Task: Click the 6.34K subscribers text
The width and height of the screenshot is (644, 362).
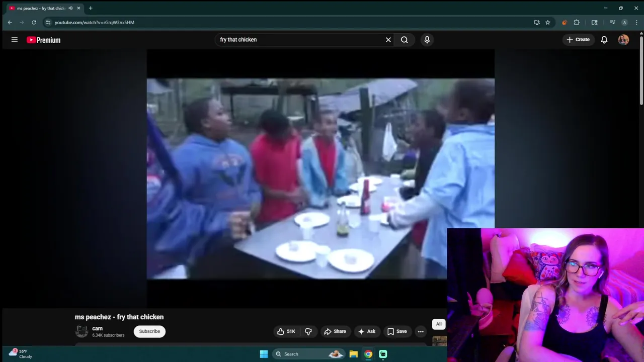Action: [108, 335]
